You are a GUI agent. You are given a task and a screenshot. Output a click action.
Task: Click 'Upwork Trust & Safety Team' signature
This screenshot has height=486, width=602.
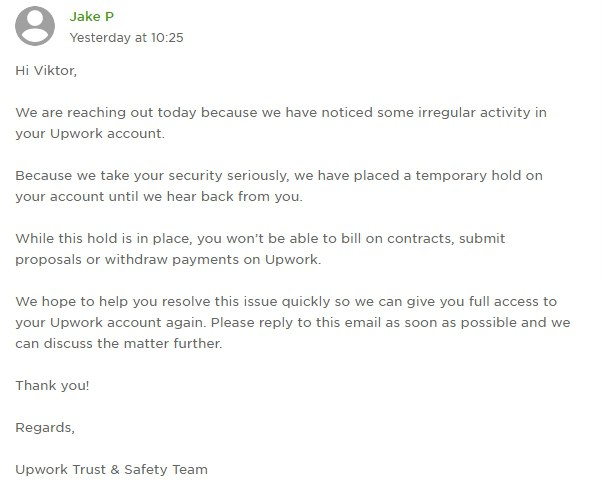(111, 469)
